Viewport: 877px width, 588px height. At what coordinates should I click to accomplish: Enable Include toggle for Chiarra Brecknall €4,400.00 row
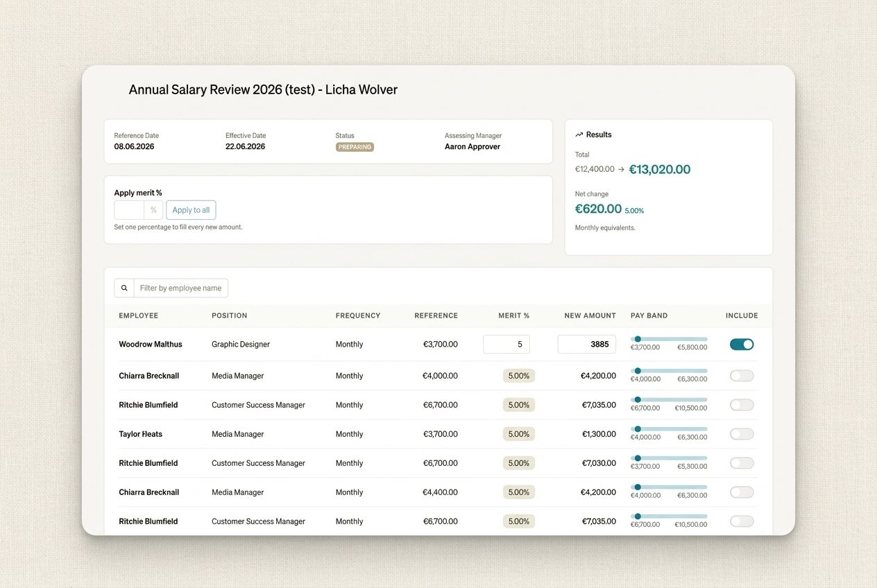coord(742,492)
